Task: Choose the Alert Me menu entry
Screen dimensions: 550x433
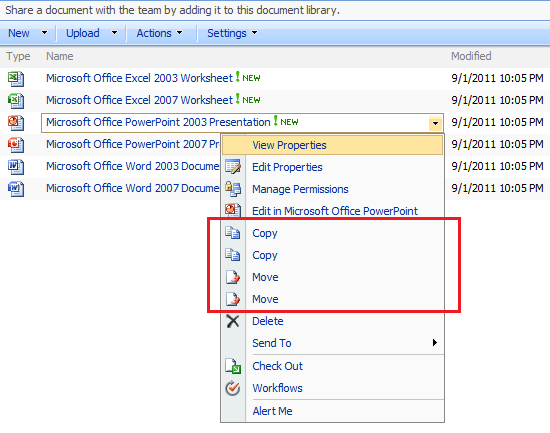Action: [x=333, y=411]
